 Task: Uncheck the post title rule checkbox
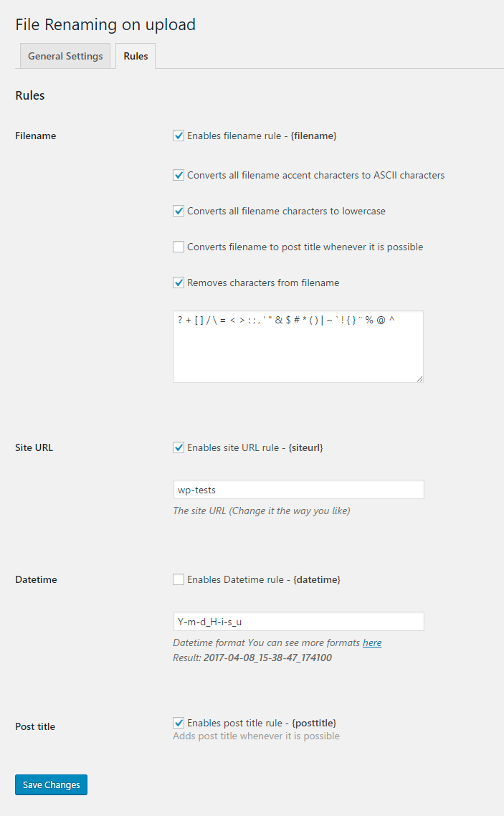point(179,723)
